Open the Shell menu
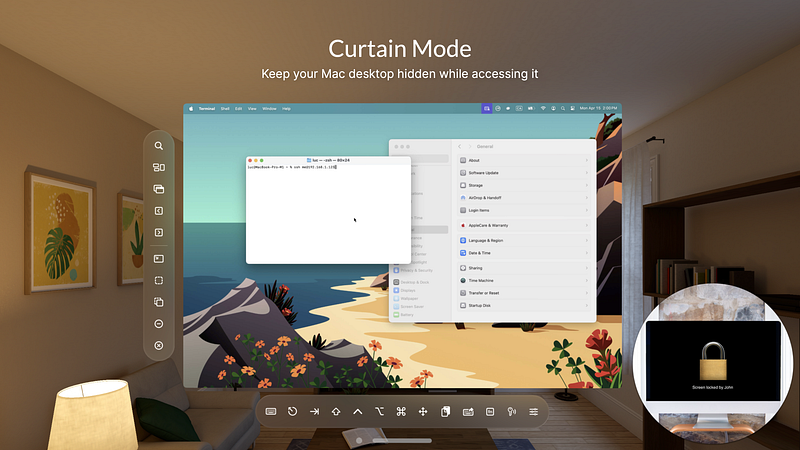800x450 pixels. coord(225,109)
